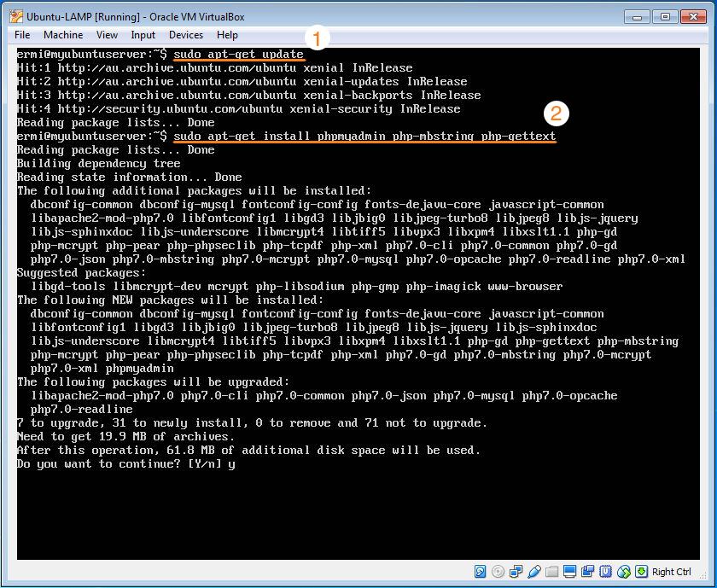This screenshot has width=717, height=588.
Task: Click the keyboard capture green arrow icon
Action: click(x=642, y=572)
